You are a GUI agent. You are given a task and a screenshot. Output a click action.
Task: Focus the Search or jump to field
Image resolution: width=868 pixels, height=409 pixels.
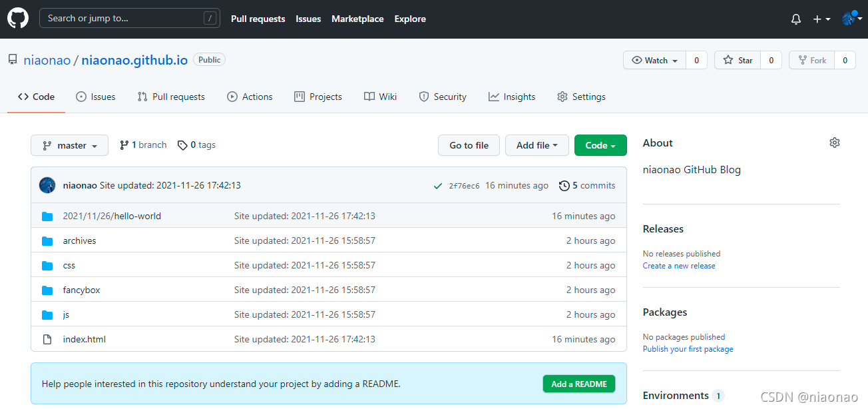click(130, 19)
